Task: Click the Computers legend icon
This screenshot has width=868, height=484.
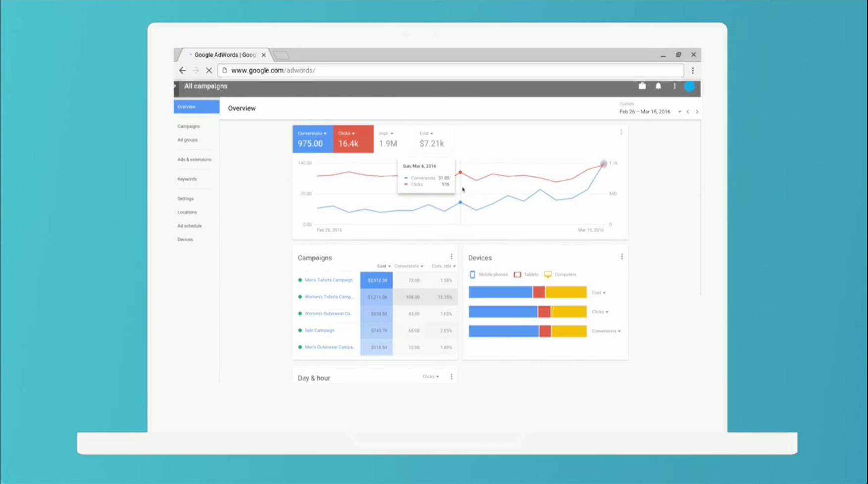Action: [x=548, y=275]
